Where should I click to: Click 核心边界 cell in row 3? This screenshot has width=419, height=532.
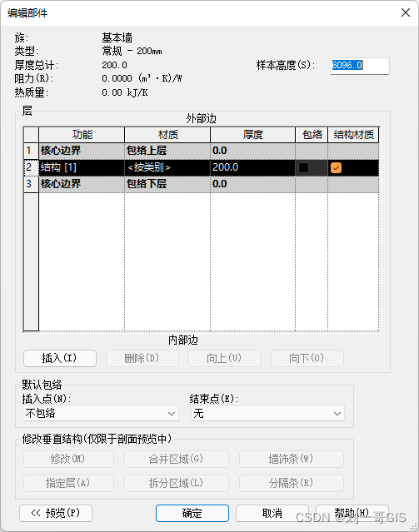pos(82,184)
